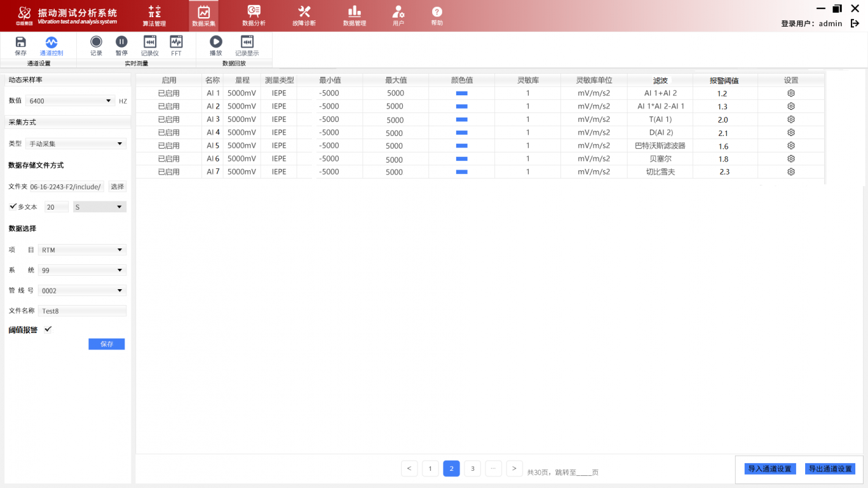Go to next page arrow
868x488 pixels.
pos(515,469)
